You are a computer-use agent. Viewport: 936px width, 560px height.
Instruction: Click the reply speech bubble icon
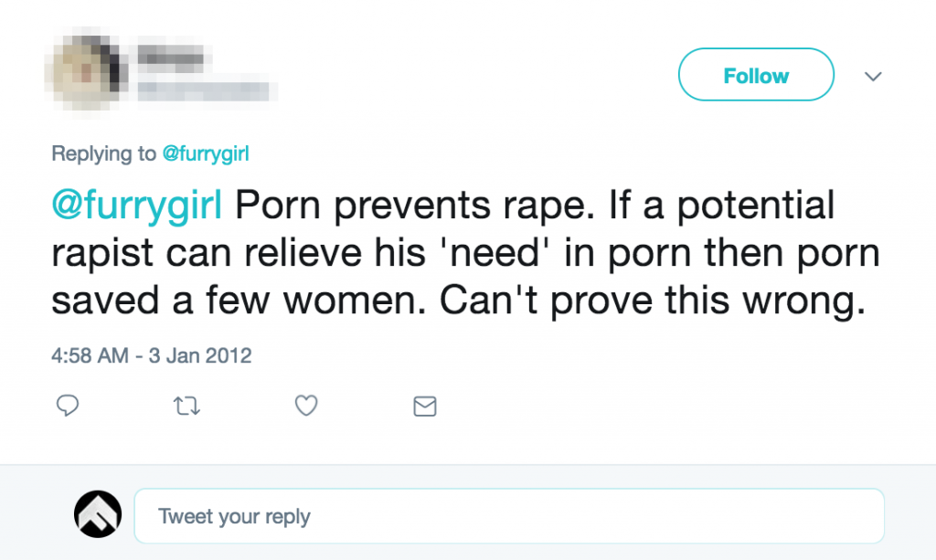click(68, 406)
